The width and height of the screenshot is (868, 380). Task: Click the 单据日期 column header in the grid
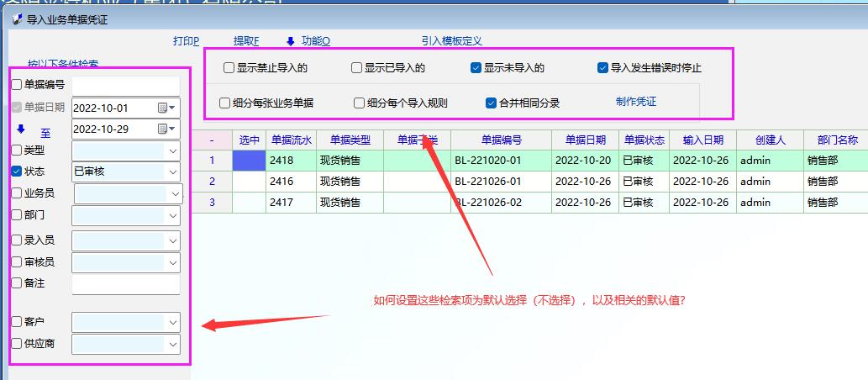point(586,140)
